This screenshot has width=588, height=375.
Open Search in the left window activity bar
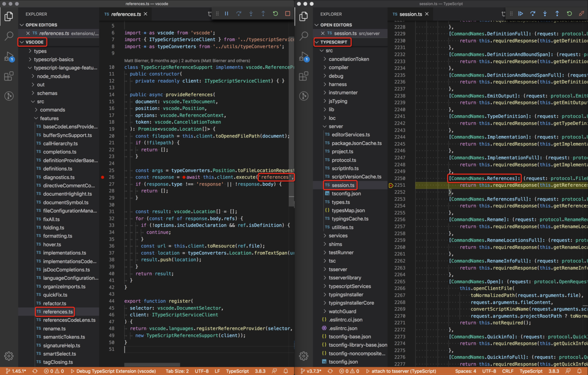9,36
